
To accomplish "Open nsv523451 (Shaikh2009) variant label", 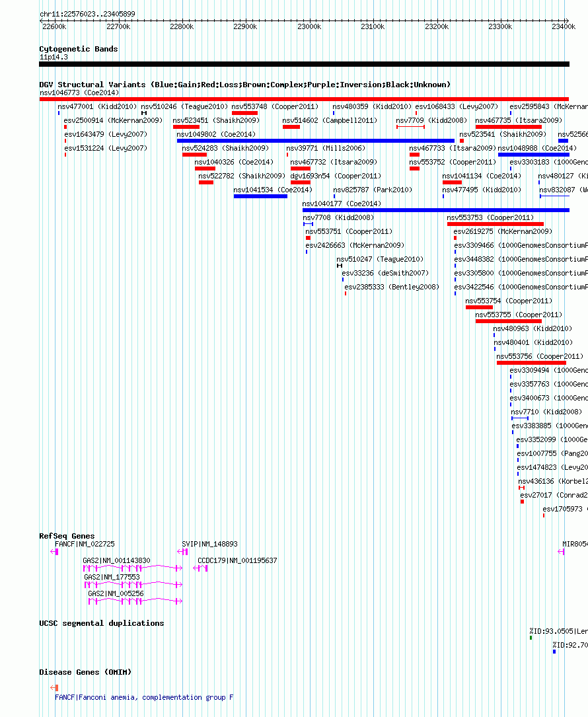I will 216,120.
